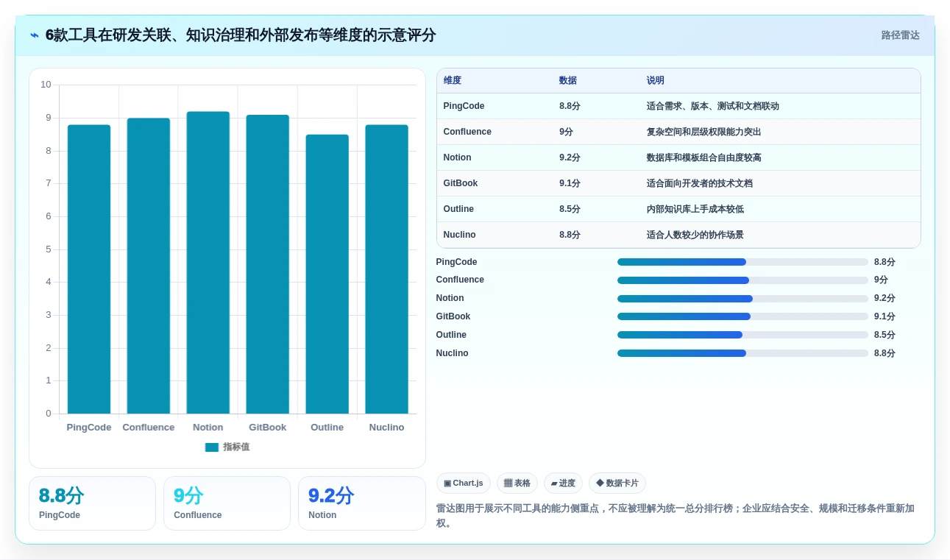Click the GitBook progress bar
Screen dimensions: 950x560
pyautogui.click(x=742, y=316)
